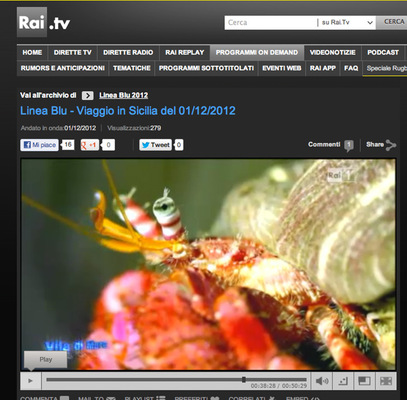
Task: Open the Commenti speech bubble counter
Action: coord(349,145)
